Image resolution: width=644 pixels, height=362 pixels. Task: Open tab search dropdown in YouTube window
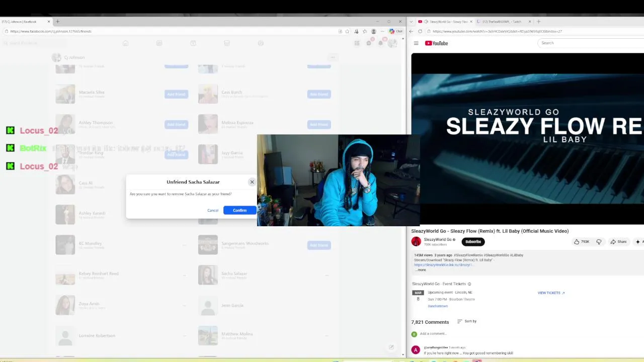point(412,22)
